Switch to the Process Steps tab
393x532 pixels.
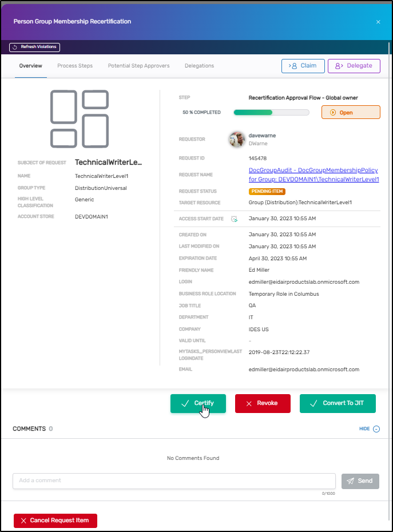(x=75, y=66)
